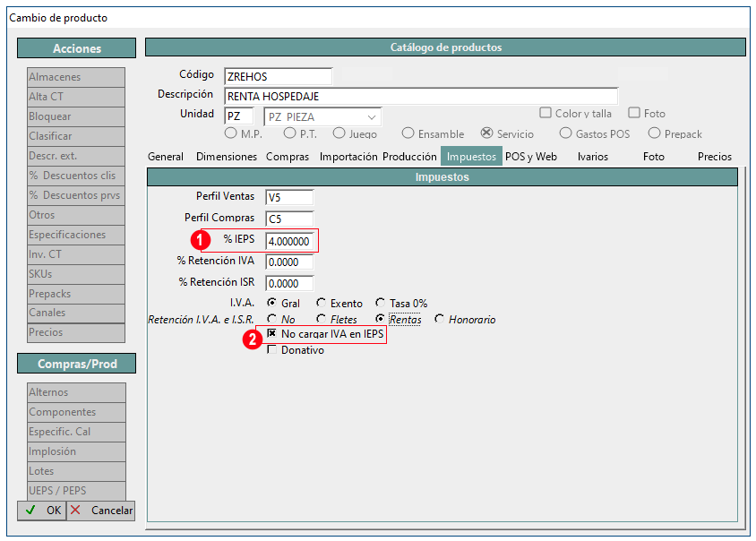Screen dimensions: 756x541
Task: Open Especific. Cal button
Action: (77, 432)
